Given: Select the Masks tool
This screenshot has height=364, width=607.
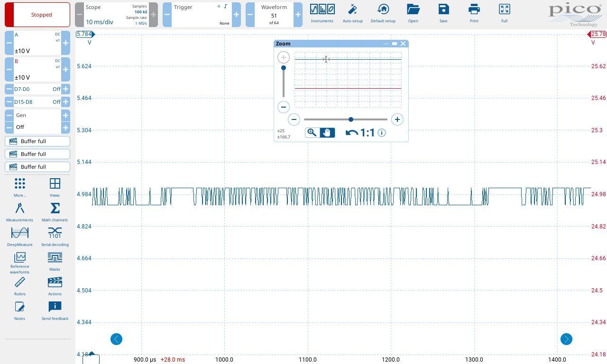Looking at the screenshot, I should tap(55, 261).
